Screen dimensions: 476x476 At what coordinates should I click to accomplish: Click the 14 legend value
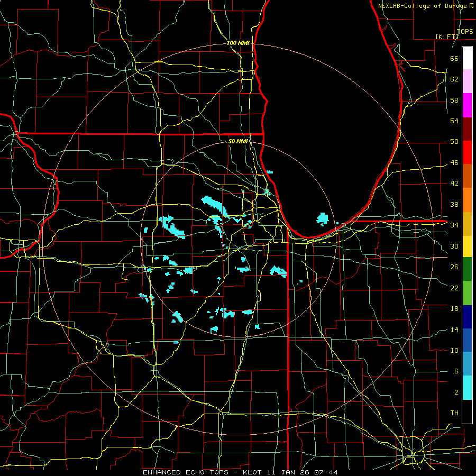pyautogui.click(x=454, y=329)
